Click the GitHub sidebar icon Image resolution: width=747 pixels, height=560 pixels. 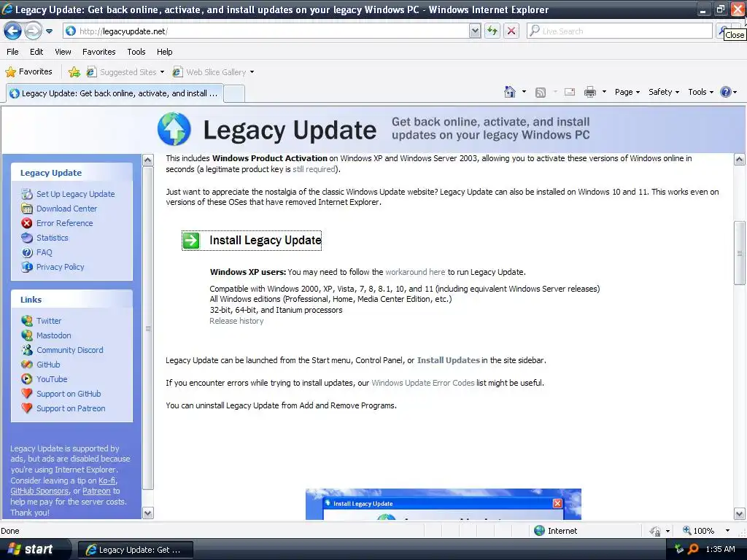27,365
